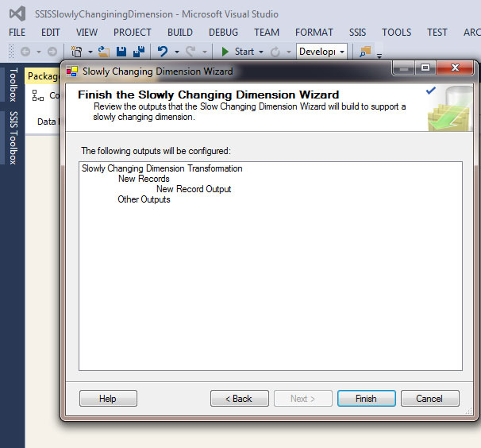The height and width of the screenshot is (448, 481).
Task: Click the dialog resize grip corner
Action: [x=469, y=411]
